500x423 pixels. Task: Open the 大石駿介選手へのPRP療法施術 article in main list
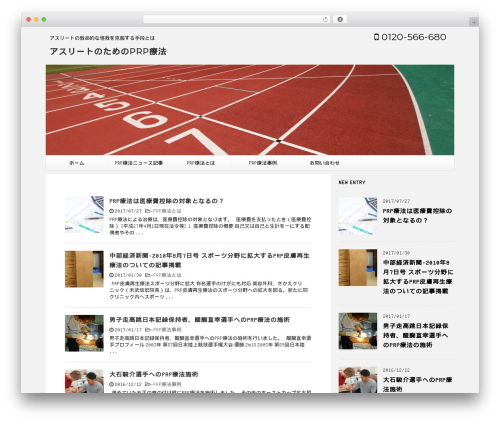(x=153, y=374)
